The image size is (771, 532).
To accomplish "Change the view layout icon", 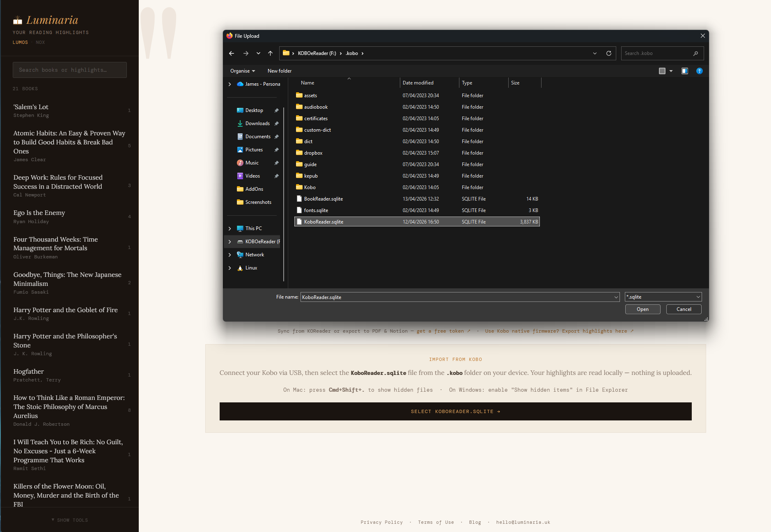I will pos(662,71).
